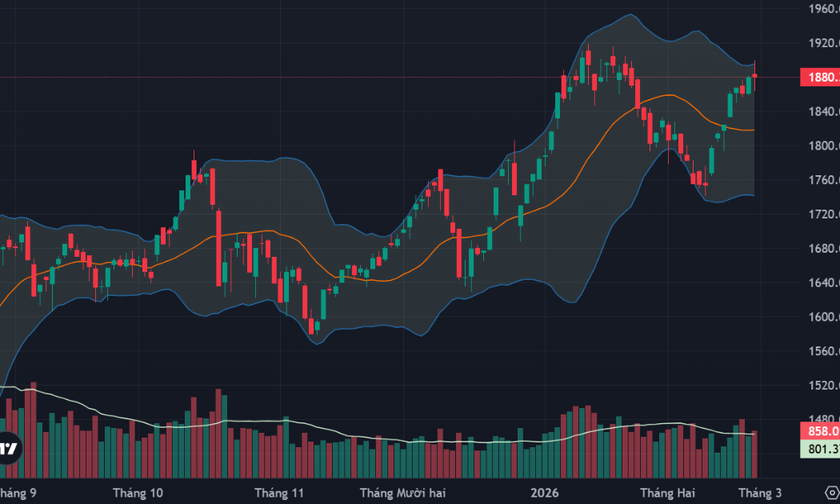Select the 1920 price scale label
This screenshot has width=840, height=504.
(822, 43)
